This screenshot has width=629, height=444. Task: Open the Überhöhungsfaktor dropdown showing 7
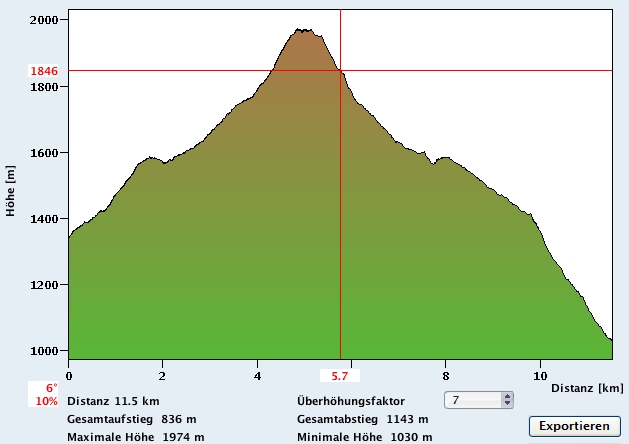click(x=479, y=400)
